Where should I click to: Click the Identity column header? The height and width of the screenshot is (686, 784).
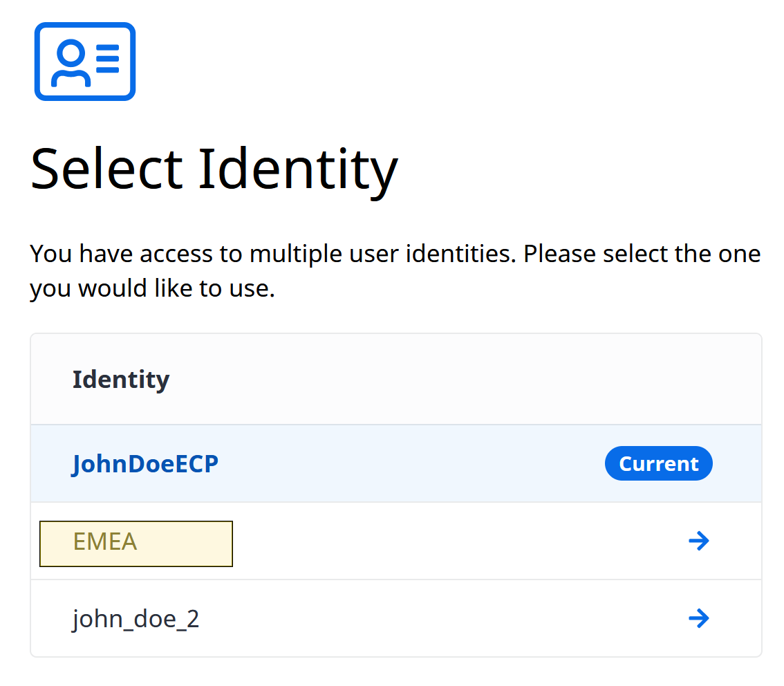tap(121, 380)
